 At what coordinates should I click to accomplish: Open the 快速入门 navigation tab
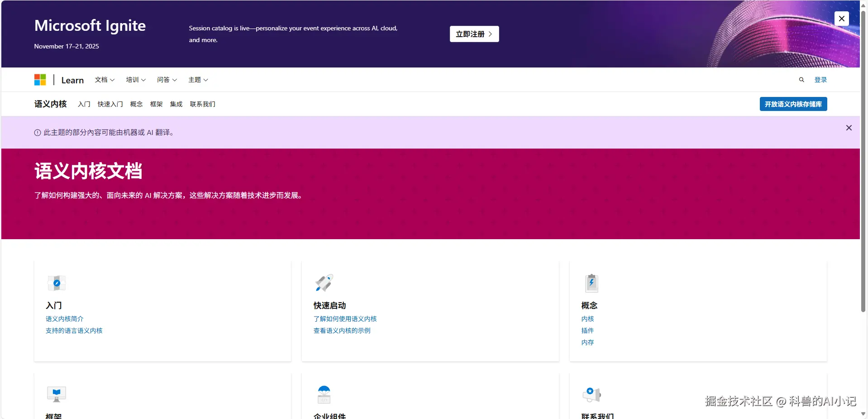point(110,104)
